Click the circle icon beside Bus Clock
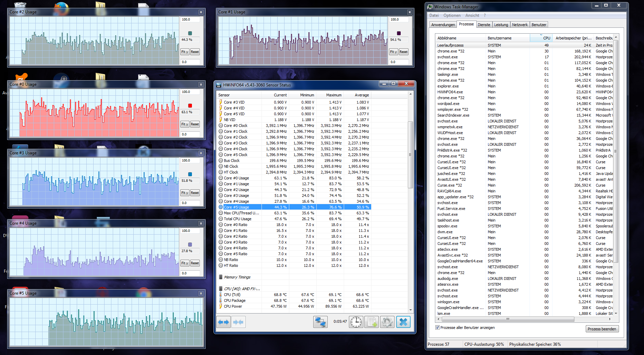Screen dimensions: 644x355 click(221, 161)
